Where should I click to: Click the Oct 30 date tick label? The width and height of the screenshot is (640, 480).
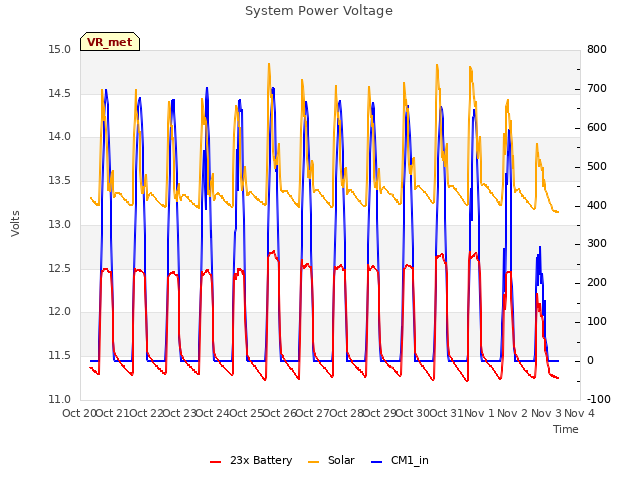(413, 413)
